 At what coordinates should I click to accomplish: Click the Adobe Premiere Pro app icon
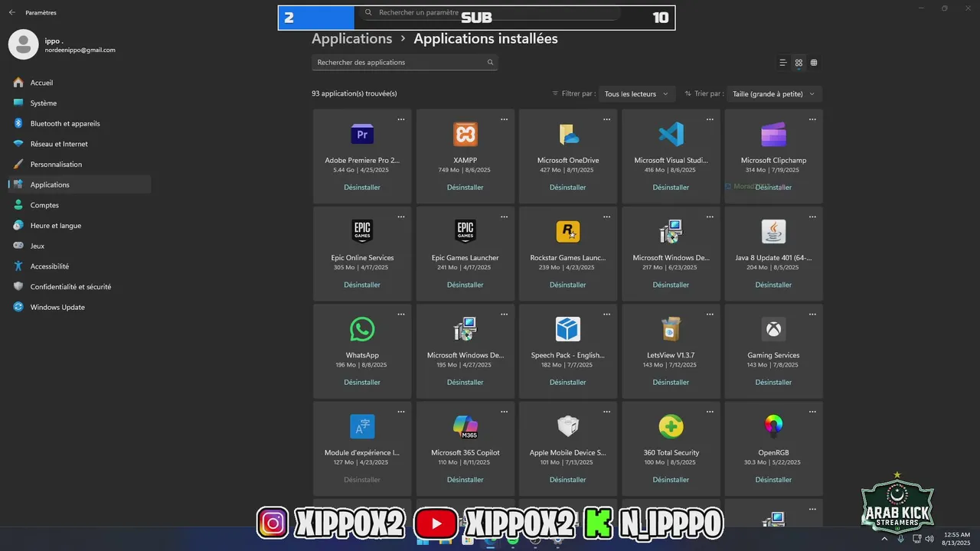tap(362, 134)
